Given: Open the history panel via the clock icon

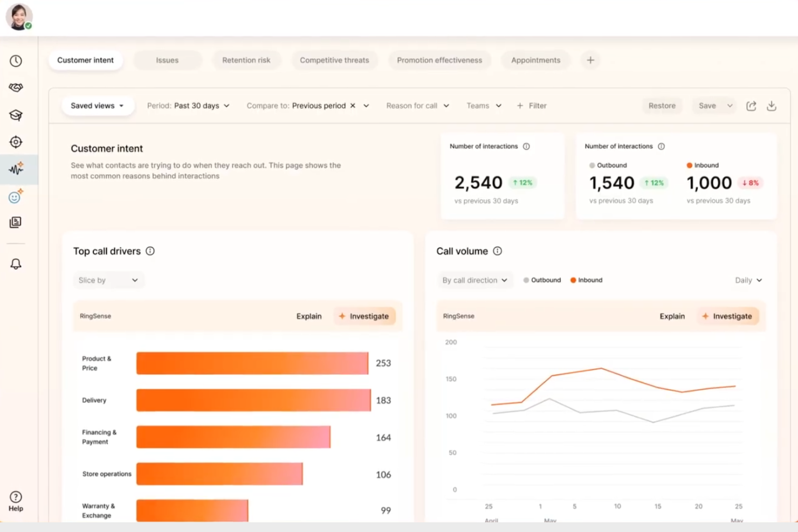Looking at the screenshot, I should pyautogui.click(x=16, y=61).
